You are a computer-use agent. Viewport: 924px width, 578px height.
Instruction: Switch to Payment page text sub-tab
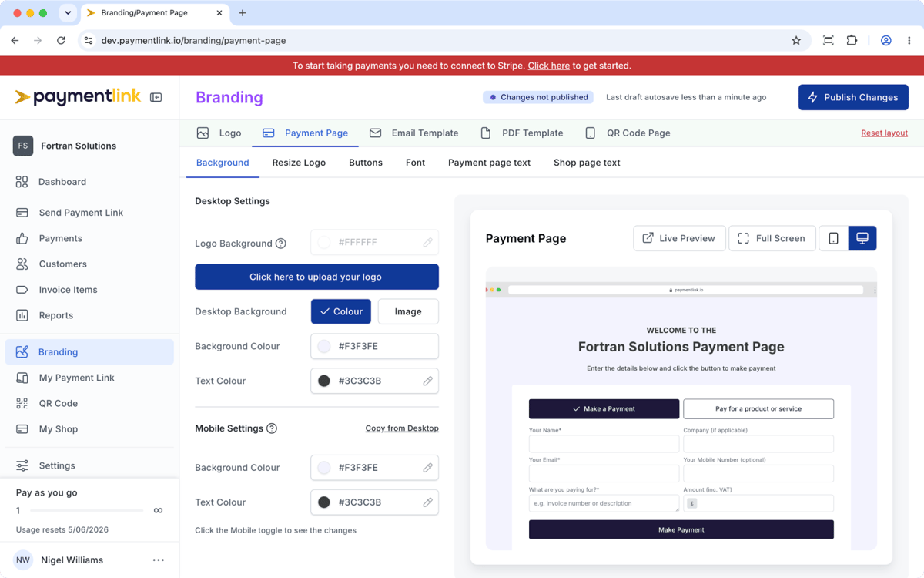489,163
